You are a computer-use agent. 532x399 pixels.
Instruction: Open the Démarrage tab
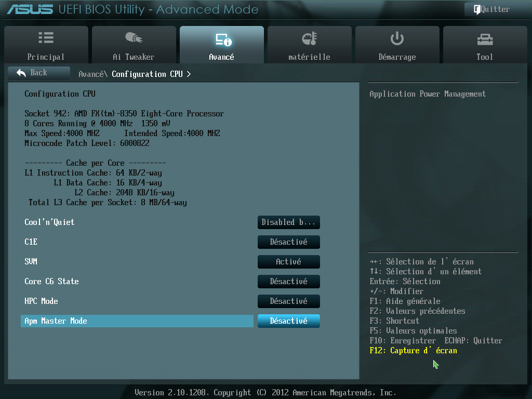click(397, 45)
